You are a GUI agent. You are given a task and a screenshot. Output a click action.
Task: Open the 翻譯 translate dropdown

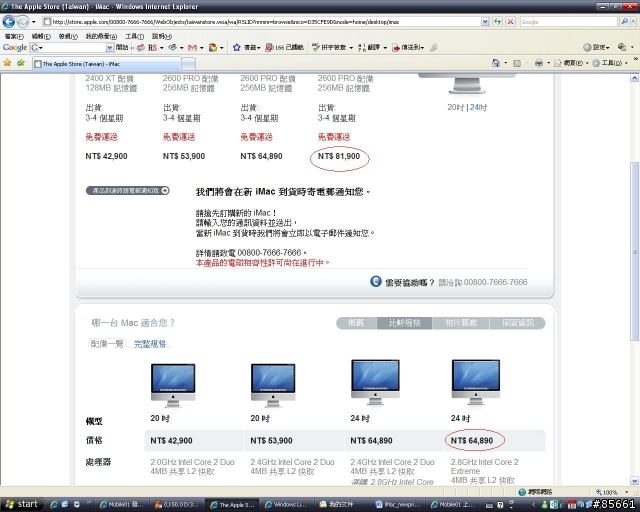tap(372, 48)
